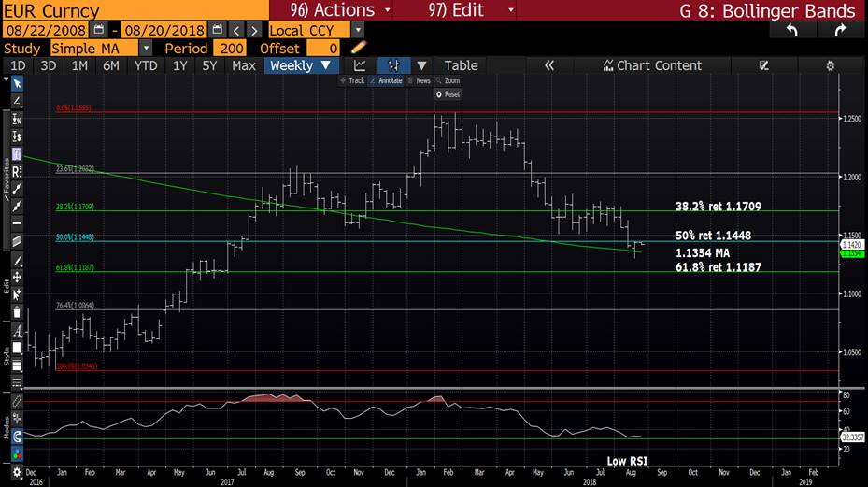This screenshot has height=487, width=868.
Task: Switch to the 1Y range tab
Action: 179,65
